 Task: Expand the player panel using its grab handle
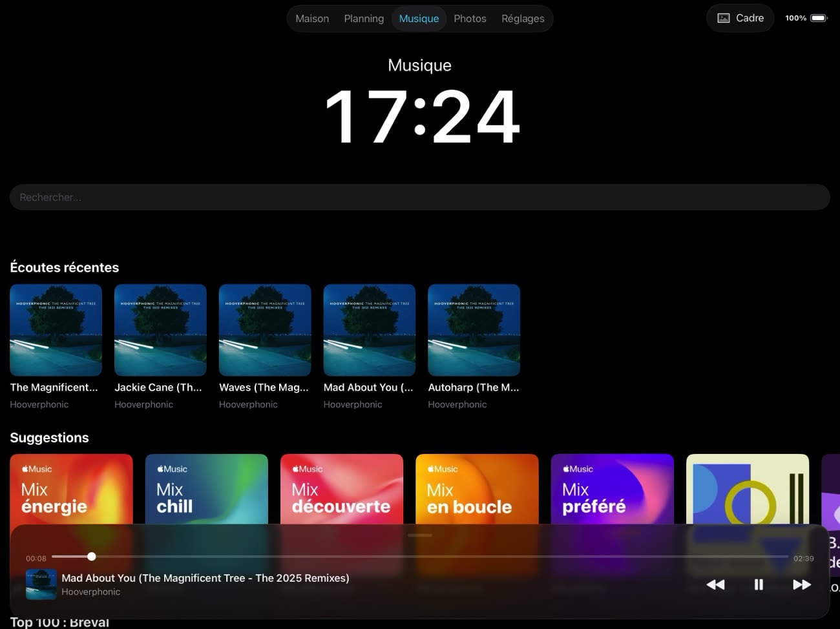[x=420, y=535]
